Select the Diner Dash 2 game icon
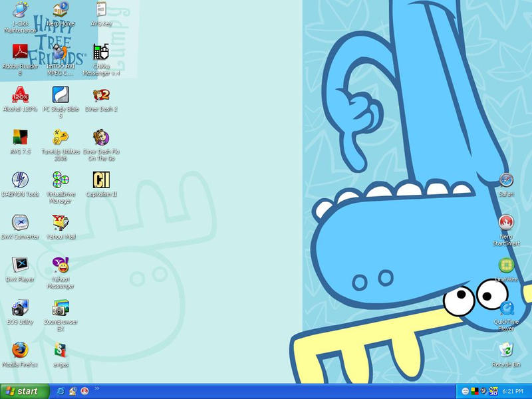This screenshot has height=399, width=532. 101,94
